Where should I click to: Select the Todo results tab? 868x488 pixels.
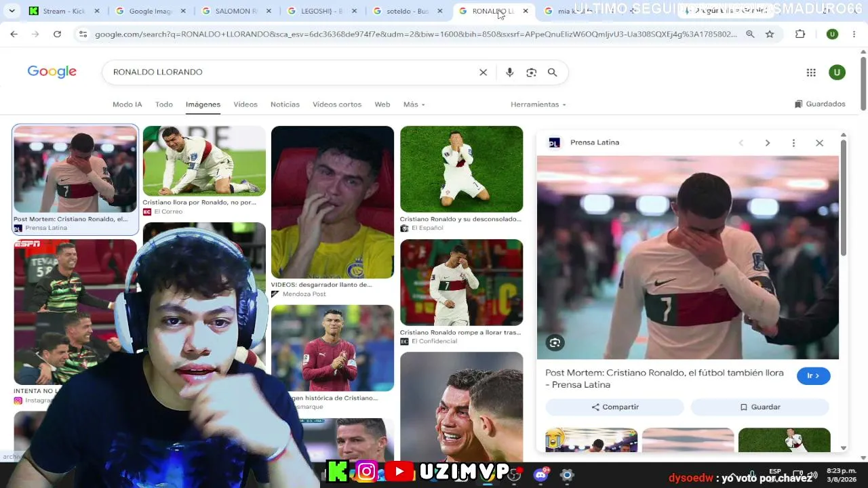164,104
